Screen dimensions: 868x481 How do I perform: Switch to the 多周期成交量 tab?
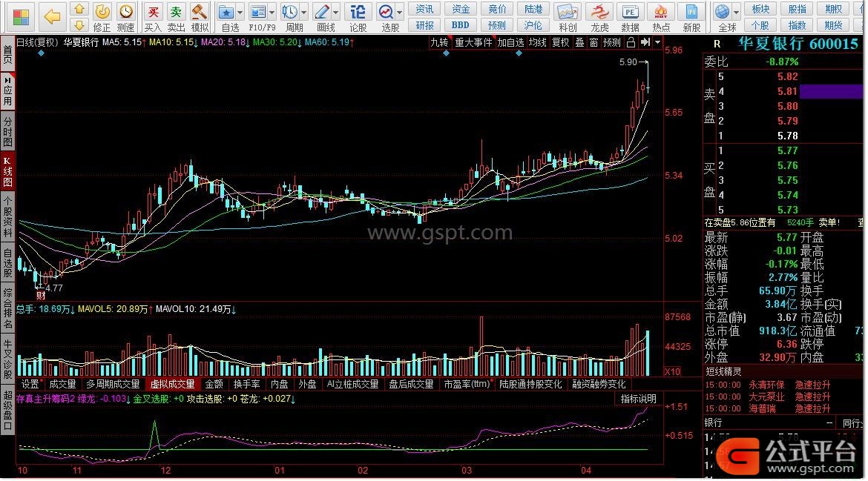[113, 384]
